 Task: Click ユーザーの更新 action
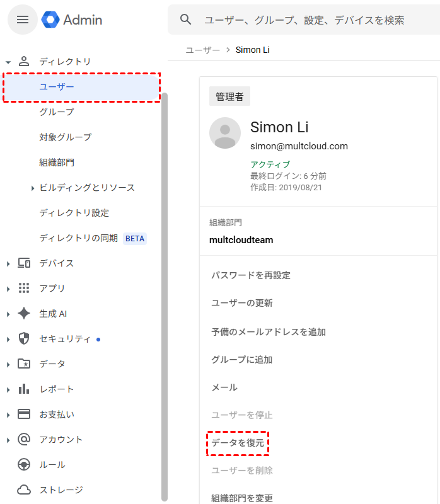[x=242, y=303]
